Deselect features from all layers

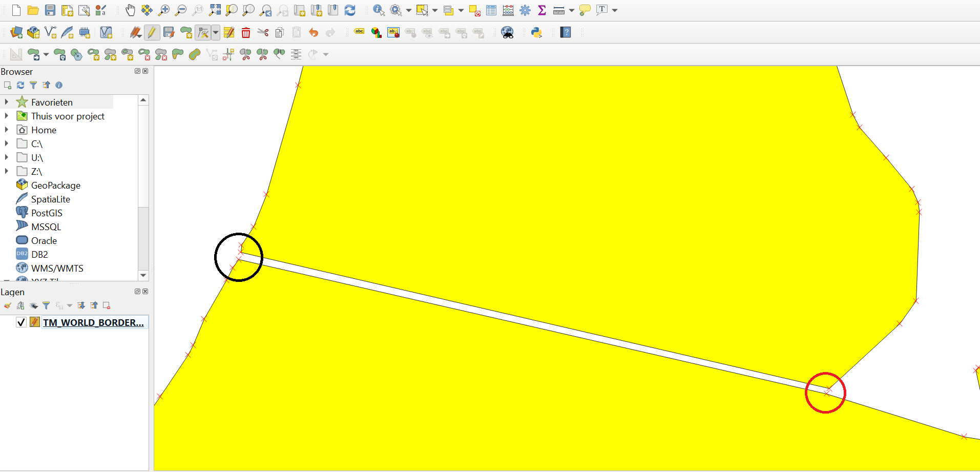(475, 10)
